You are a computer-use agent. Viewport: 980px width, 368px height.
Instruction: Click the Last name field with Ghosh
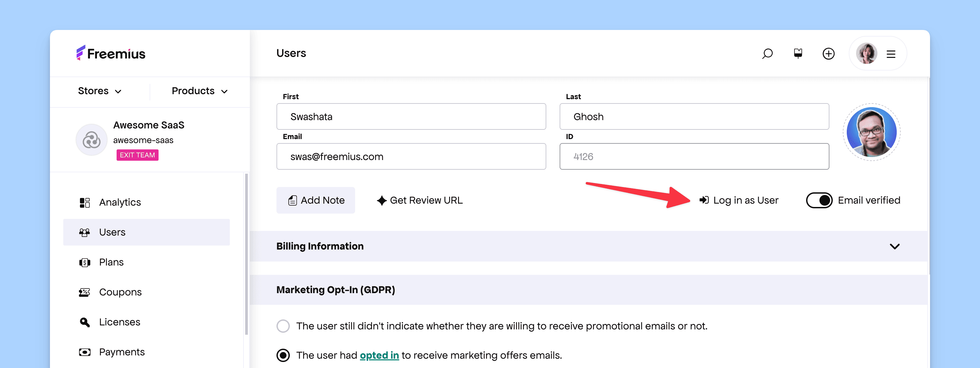pos(694,116)
